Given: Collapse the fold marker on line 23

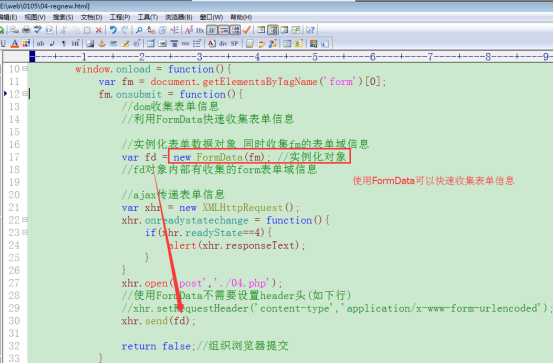Looking at the screenshot, I should click(x=25, y=232).
